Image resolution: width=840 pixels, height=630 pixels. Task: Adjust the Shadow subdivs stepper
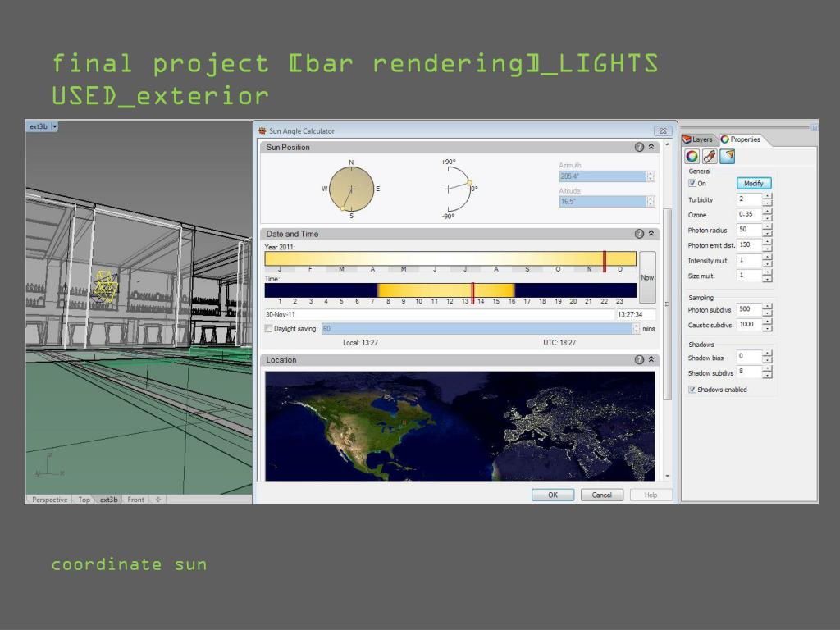tap(767, 372)
